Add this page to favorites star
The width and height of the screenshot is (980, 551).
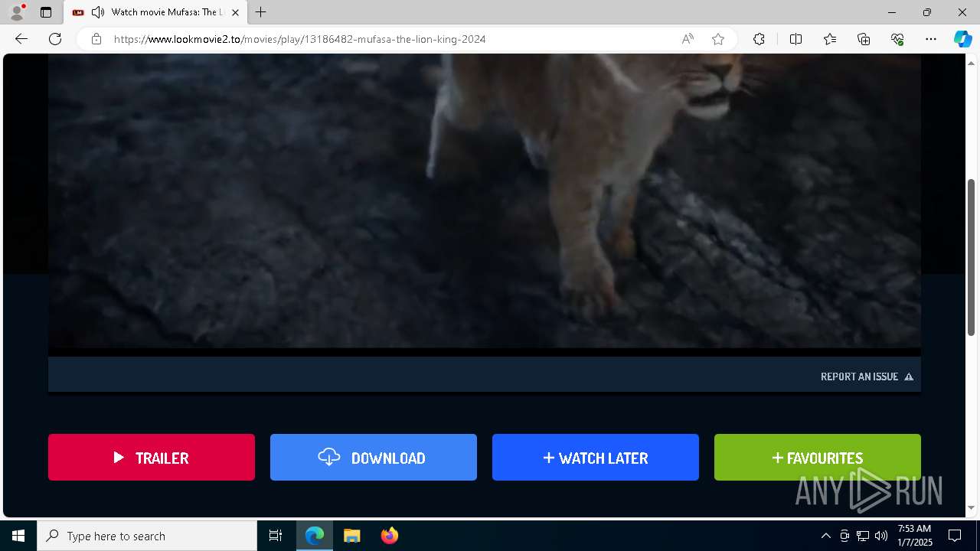(718, 39)
